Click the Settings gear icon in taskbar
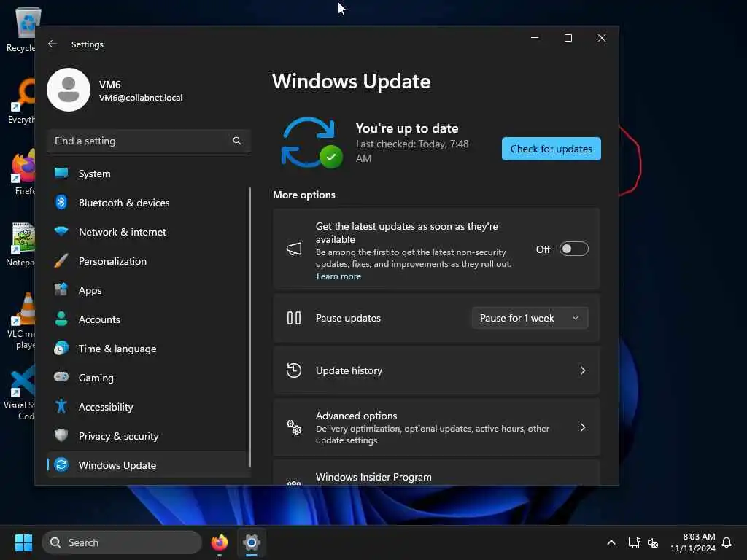The height and width of the screenshot is (560, 747). click(252, 542)
